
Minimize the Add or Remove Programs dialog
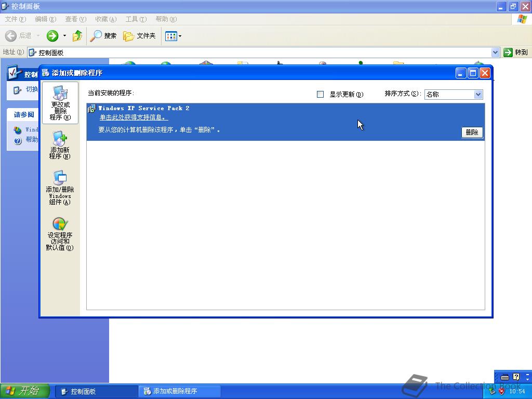coord(461,73)
